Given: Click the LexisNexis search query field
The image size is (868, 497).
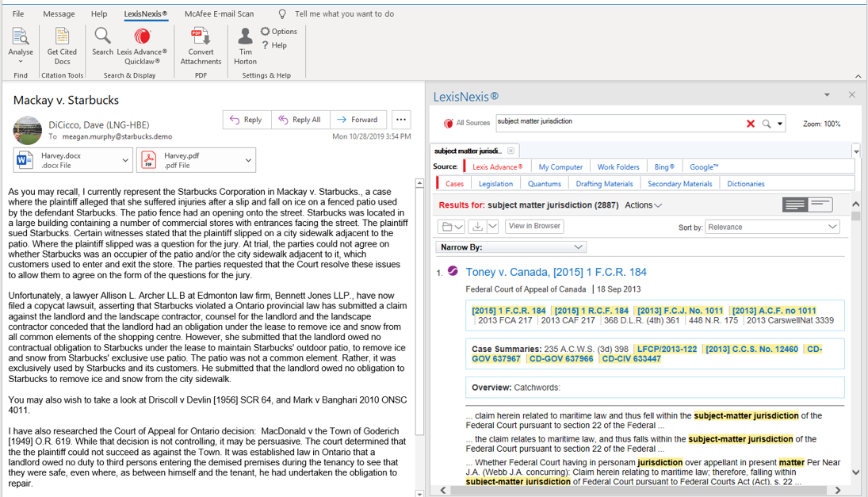Looking at the screenshot, I should click(x=619, y=123).
